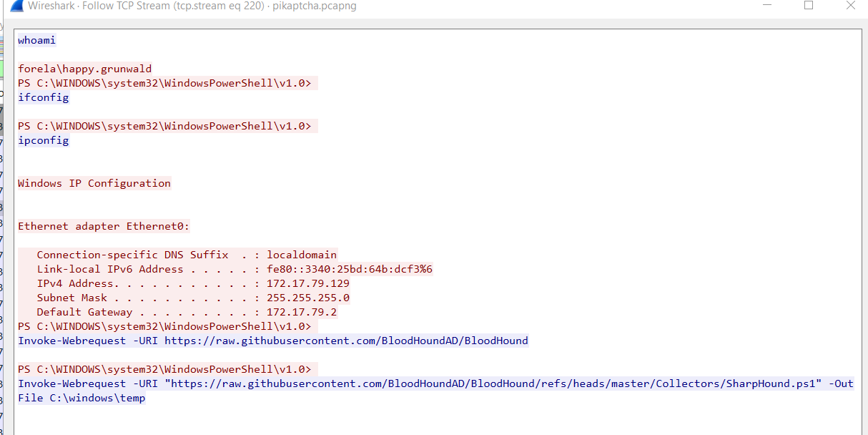
Task: Select the forela\happy.grunwald output line
Action: pos(85,69)
